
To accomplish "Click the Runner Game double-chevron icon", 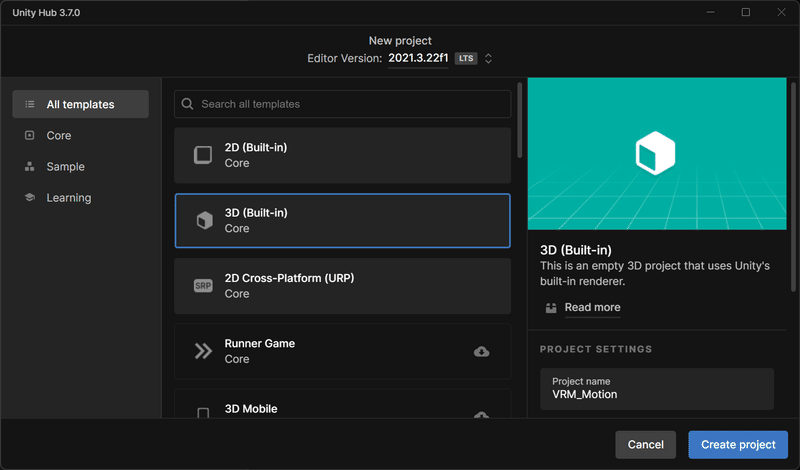I will click(203, 351).
